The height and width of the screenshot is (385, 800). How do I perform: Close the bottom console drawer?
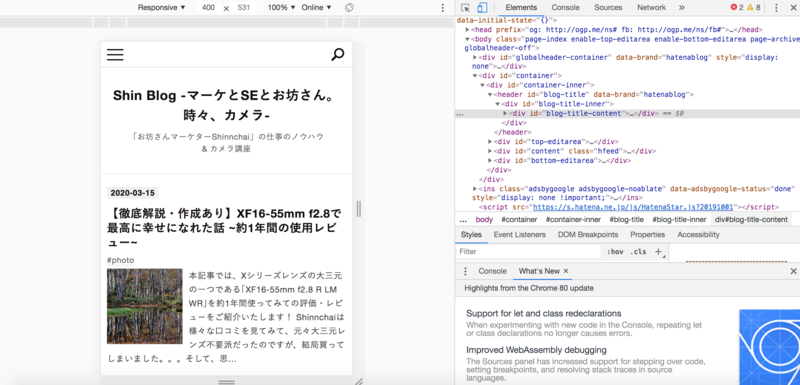[793, 271]
